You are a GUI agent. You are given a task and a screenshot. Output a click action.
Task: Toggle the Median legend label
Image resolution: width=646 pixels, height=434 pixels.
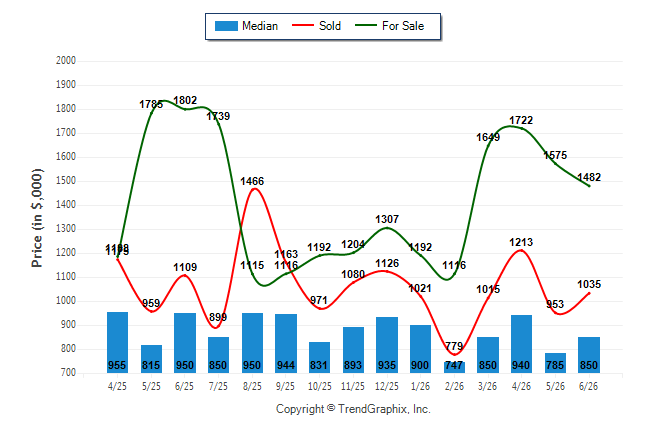260,26
